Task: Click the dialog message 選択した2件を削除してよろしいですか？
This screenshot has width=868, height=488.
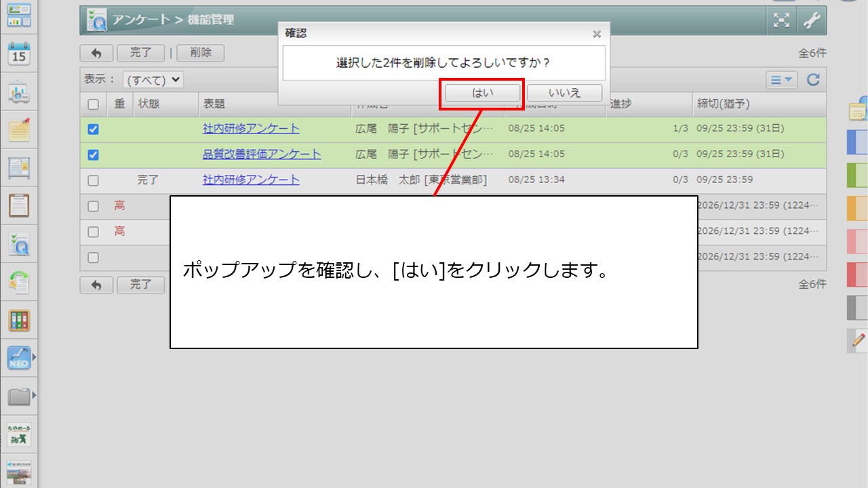Action: coord(443,63)
